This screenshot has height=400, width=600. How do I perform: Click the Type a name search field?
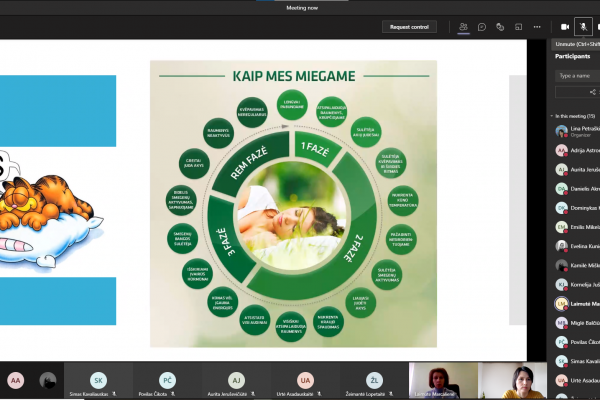pyautogui.click(x=577, y=76)
